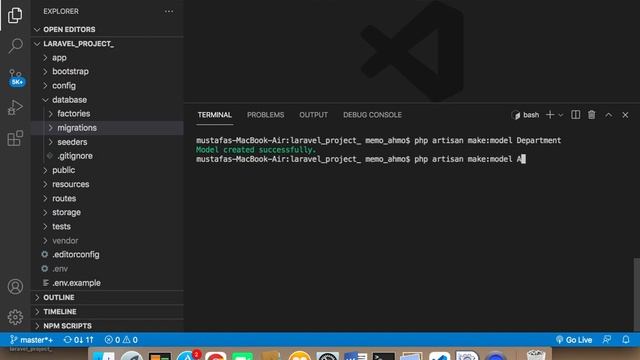Open Source Control with 5K+ badge
Viewport: 640px width, 360px height.
tap(16, 78)
